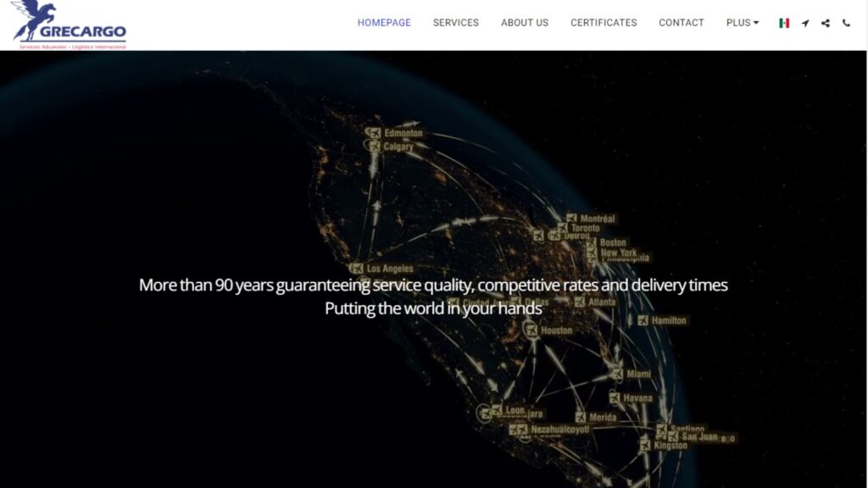
Task: Click the 'Putting the world in your hands' tagline
Action: tap(433, 308)
